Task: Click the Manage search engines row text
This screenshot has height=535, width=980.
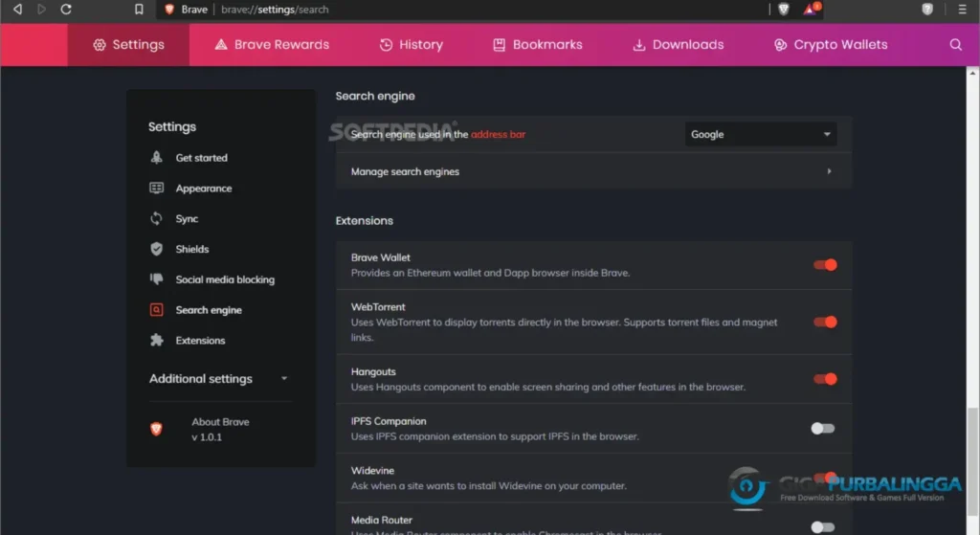Action: pos(405,171)
